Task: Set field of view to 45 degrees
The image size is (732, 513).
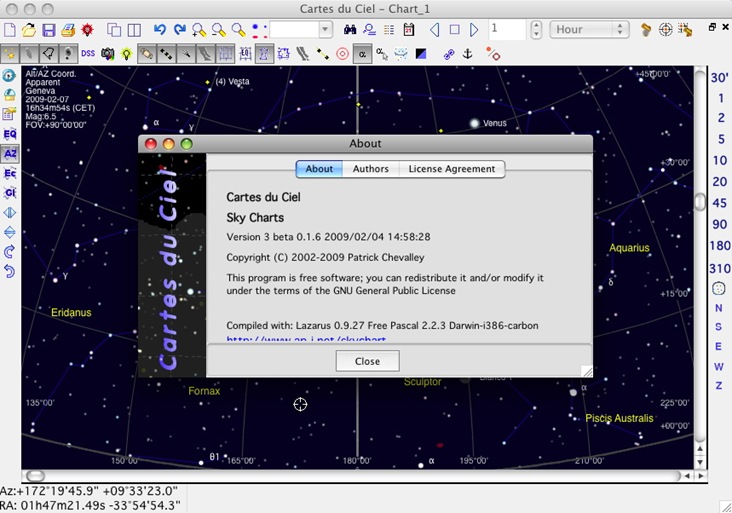Action: click(x=719, y=203)
